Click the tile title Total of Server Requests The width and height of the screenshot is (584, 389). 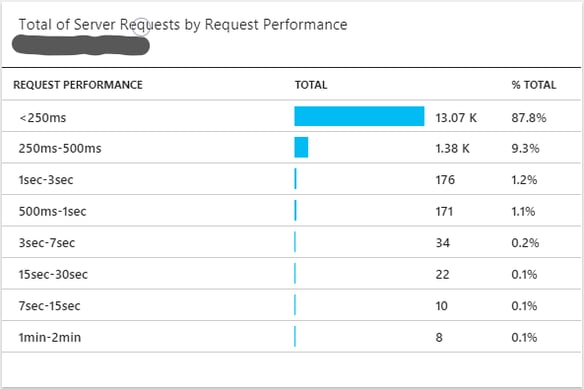coord(183,25)
